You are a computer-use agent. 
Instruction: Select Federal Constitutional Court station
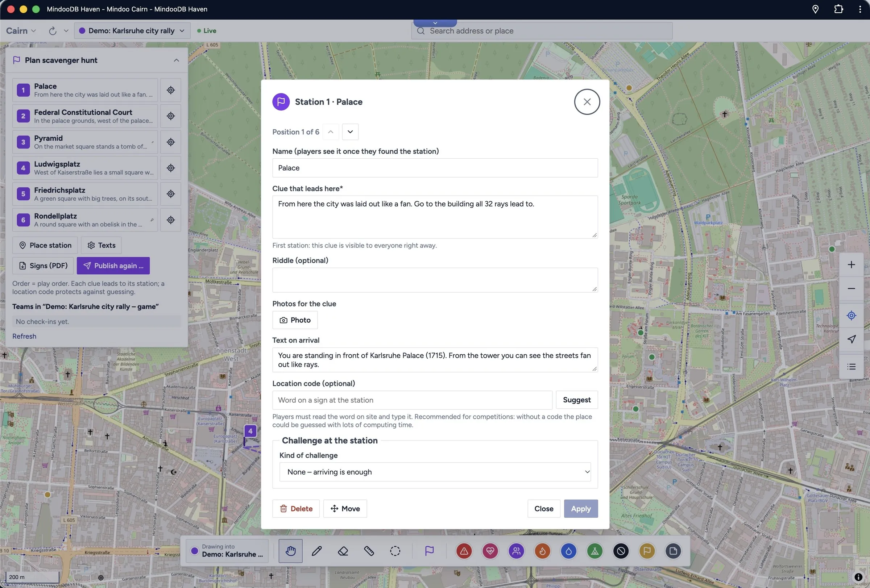click(85, 116)
